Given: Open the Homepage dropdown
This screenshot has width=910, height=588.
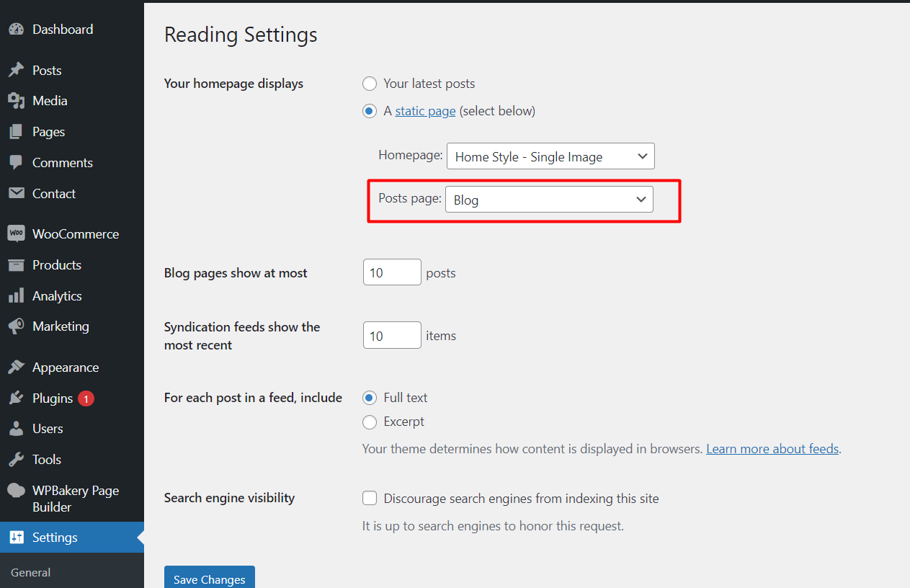Looking at the screenshot, I should tap(550, 156).
